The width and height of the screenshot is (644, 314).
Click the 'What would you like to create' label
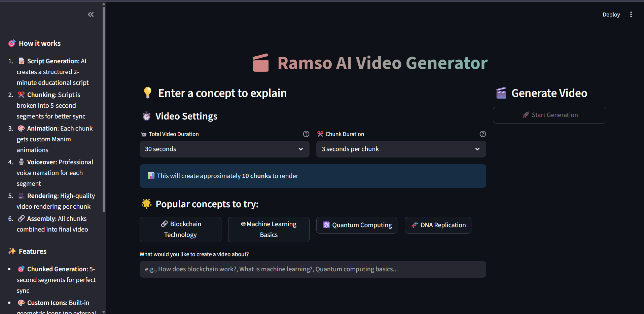click(x=194, y=254)
